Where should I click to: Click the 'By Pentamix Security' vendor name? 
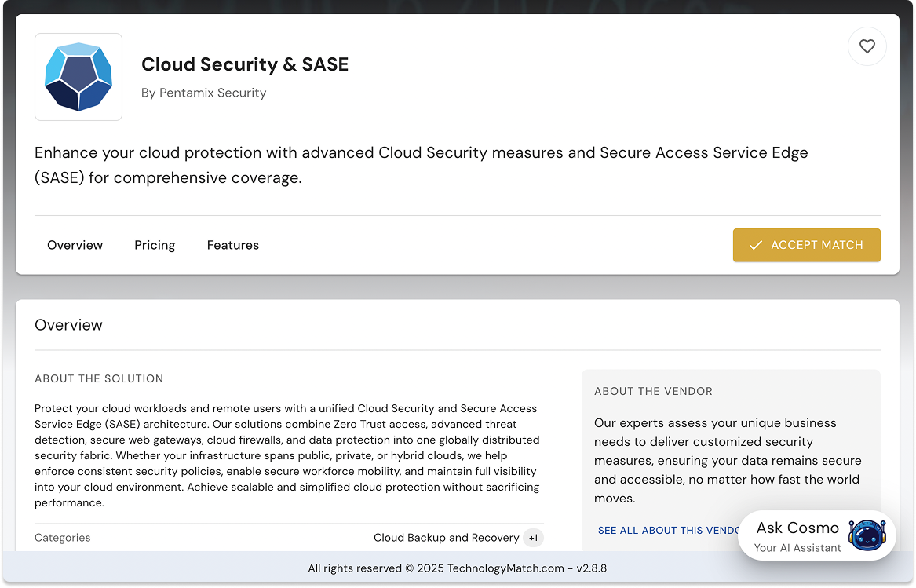(x=203, y=93)
